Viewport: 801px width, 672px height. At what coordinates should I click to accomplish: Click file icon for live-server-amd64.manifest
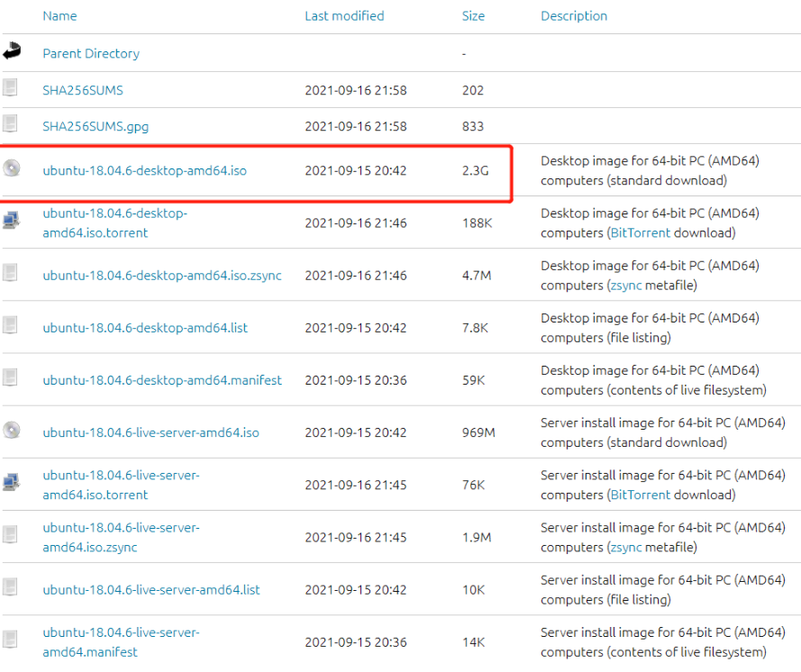[10, 640]
